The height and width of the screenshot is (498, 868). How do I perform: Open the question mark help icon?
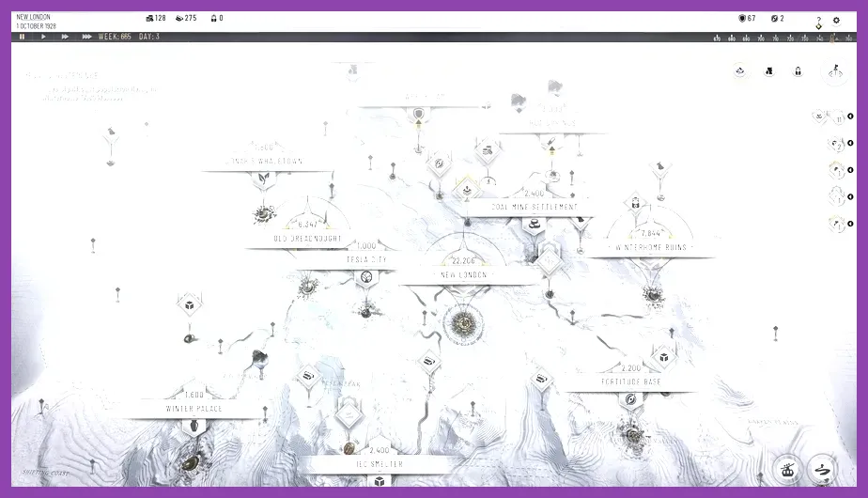(819, 21)
